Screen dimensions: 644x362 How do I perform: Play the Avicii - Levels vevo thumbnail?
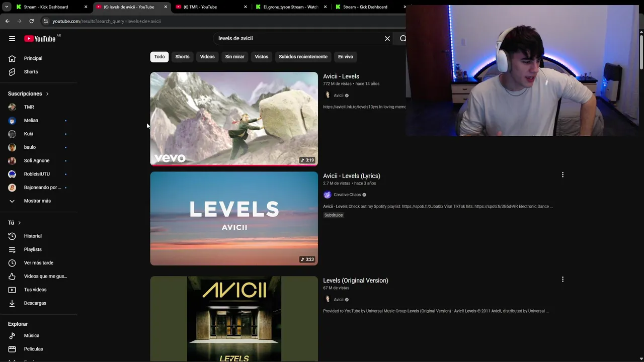pyautogui.click(x=234, y=119)
